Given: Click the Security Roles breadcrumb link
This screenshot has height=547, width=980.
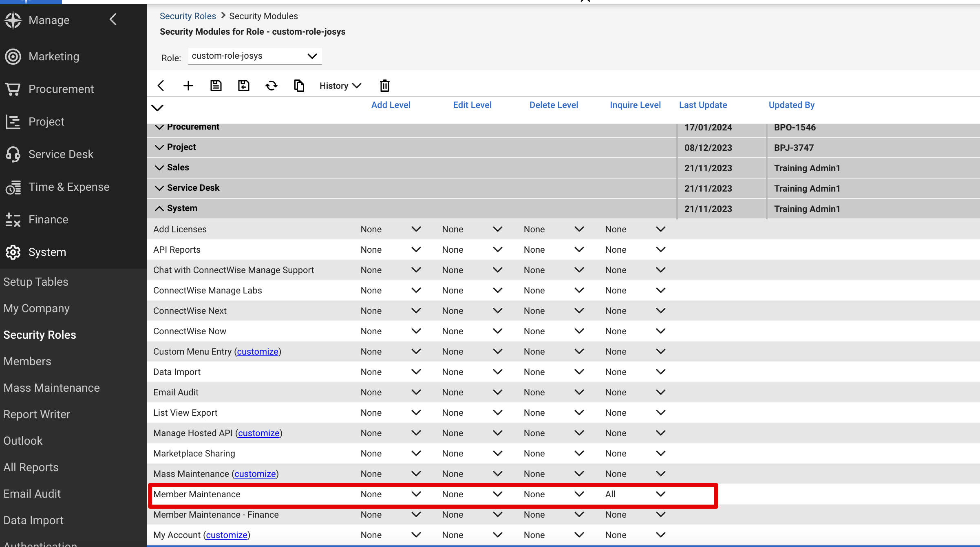Looking at the screenshot, I should click(x=188, y=16).
